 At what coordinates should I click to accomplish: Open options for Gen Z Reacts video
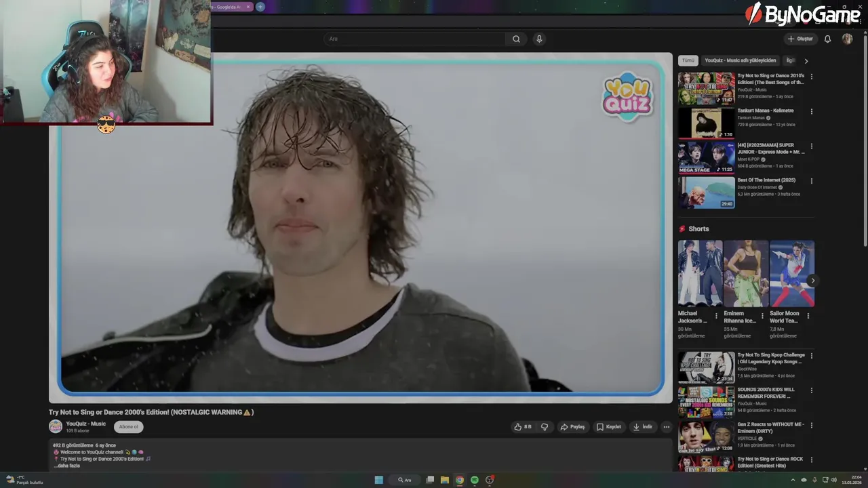click(x=811, y=425)
